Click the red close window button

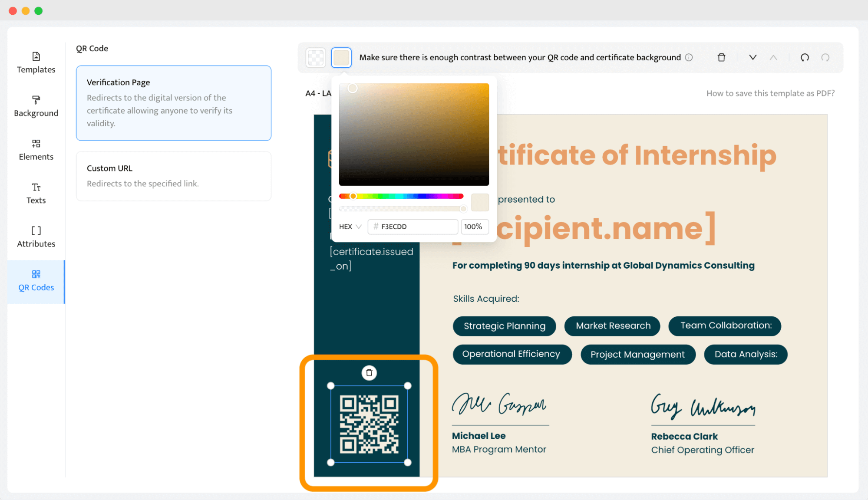13,11
